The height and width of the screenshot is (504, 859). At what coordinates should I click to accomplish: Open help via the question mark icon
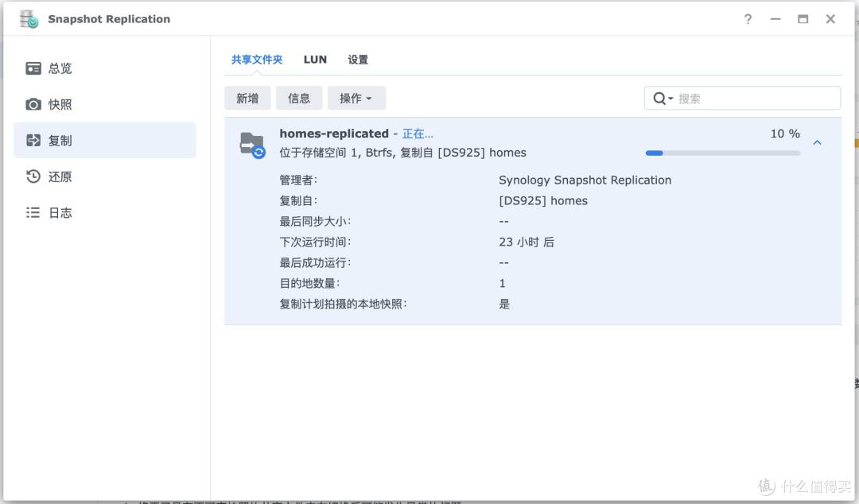click(748, 19)
